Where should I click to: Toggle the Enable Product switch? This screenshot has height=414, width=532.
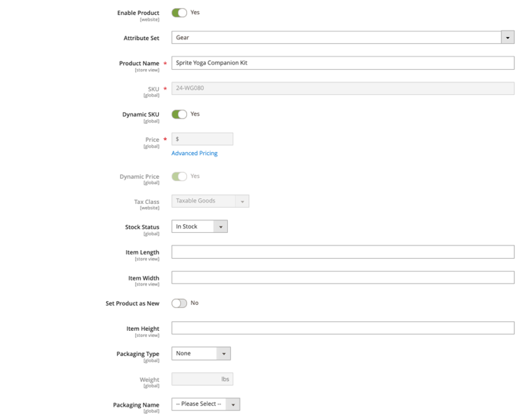[179, 13]
